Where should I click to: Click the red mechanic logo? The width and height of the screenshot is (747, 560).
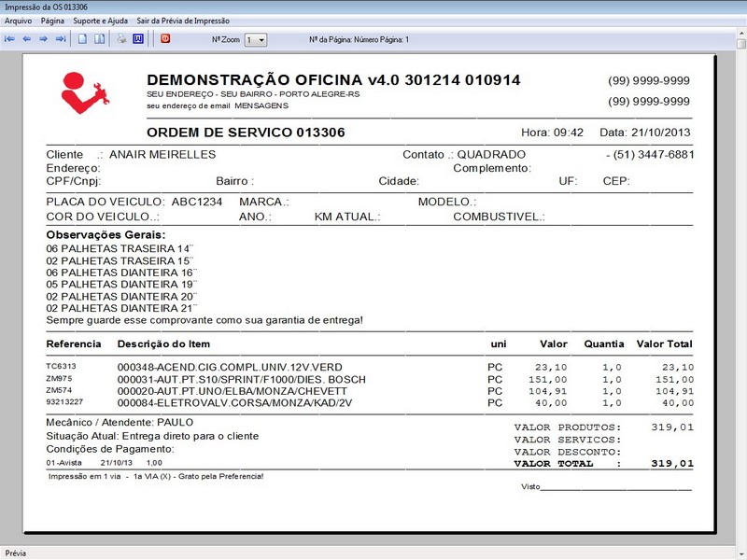click(x=85, y=92)
